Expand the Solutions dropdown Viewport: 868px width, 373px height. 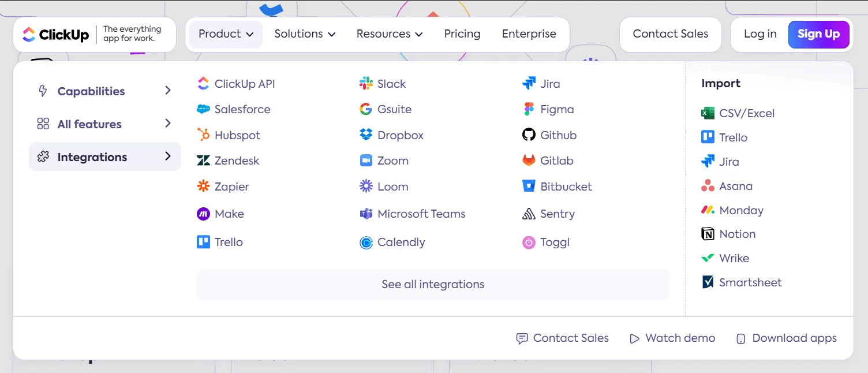(305, 34)
